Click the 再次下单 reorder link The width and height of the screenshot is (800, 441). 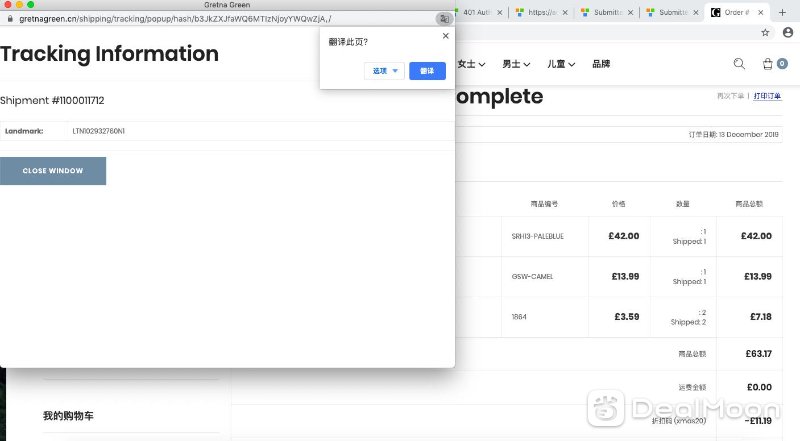pos(730,96)
